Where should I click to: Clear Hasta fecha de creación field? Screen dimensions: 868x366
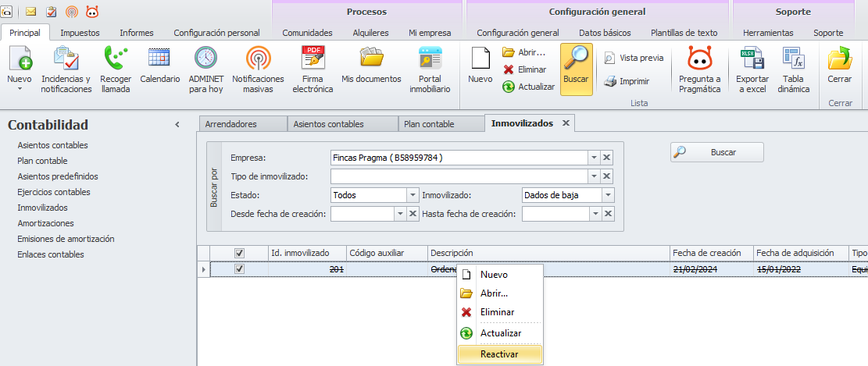pyautogui.click(x=607, y=213)
